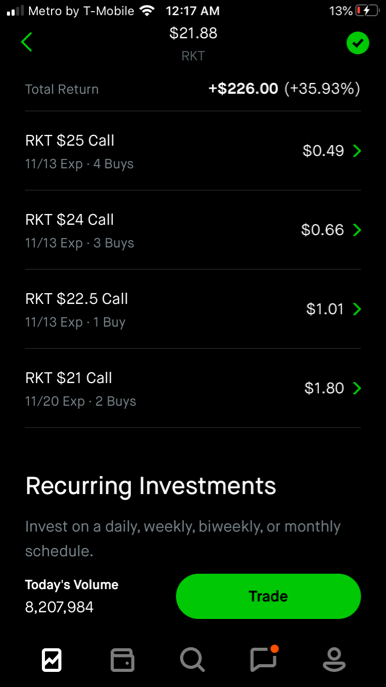Open the messages chat bubble tab
This screenshot has width=386, height=687.
point(264,659)
